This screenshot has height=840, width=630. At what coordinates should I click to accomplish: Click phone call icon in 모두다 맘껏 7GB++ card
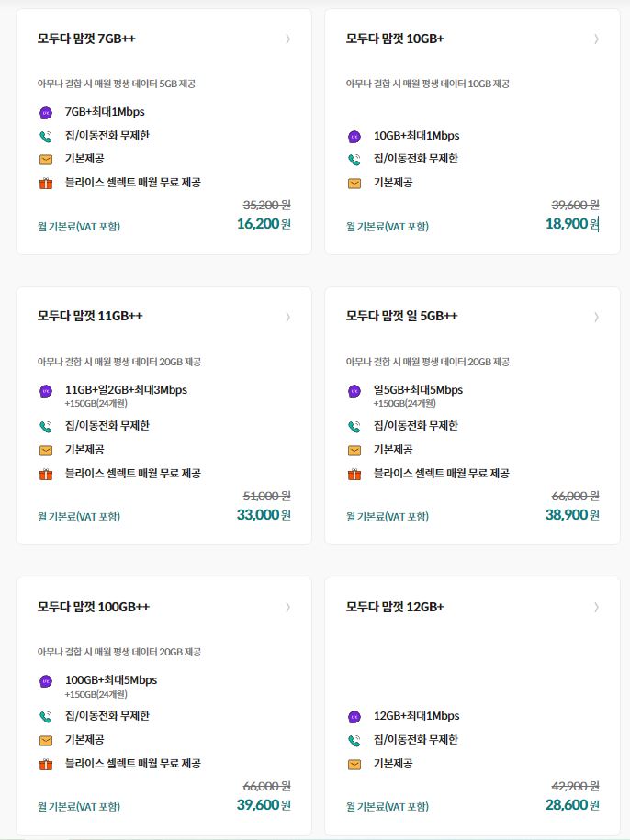pyautogui.click(x=46, y=136)
